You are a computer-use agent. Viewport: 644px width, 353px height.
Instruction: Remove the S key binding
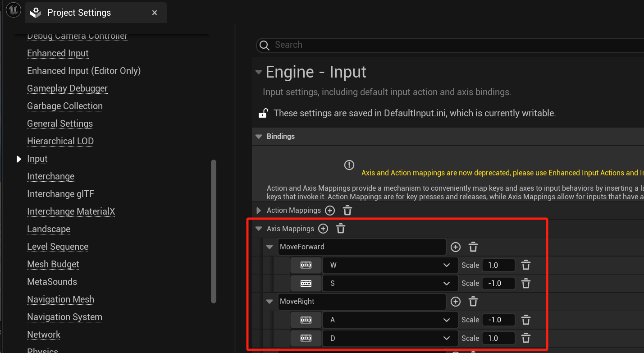click(x=525, y=284)
